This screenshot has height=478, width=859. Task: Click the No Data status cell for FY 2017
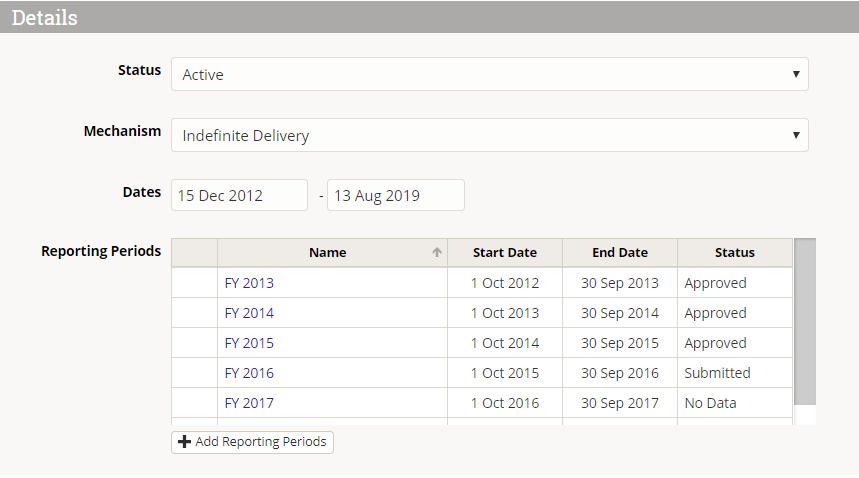pos(710,403)
